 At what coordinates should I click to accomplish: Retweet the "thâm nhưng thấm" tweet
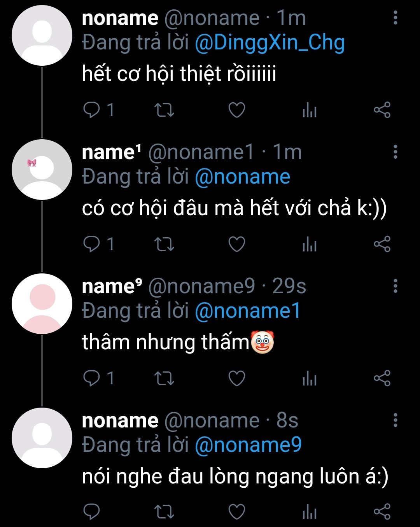[x=164, y=378]
